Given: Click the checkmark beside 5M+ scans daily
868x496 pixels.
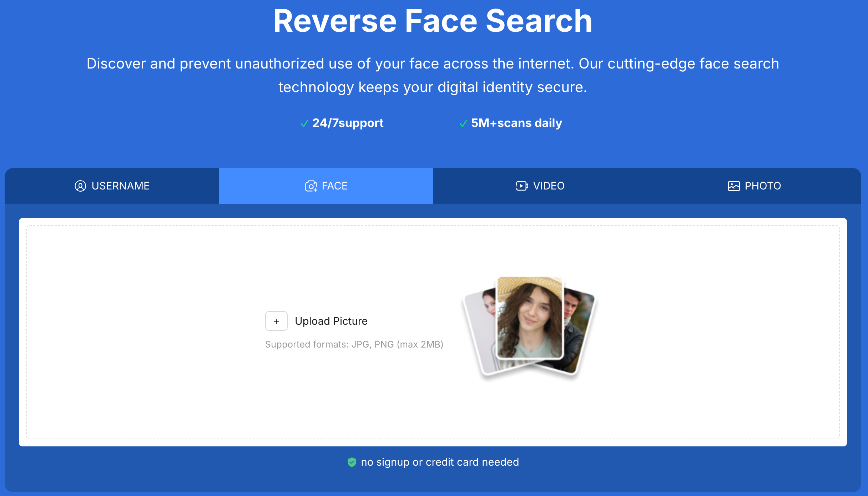Looking at the screenshot, I should tap(463, 123).
